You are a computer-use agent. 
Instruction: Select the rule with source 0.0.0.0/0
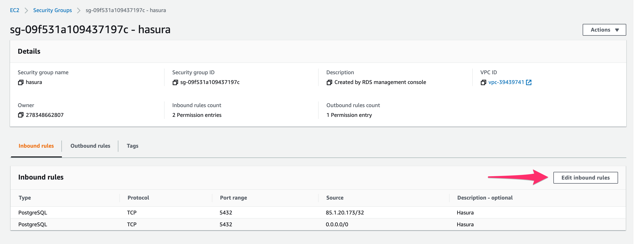click(337, 224)
